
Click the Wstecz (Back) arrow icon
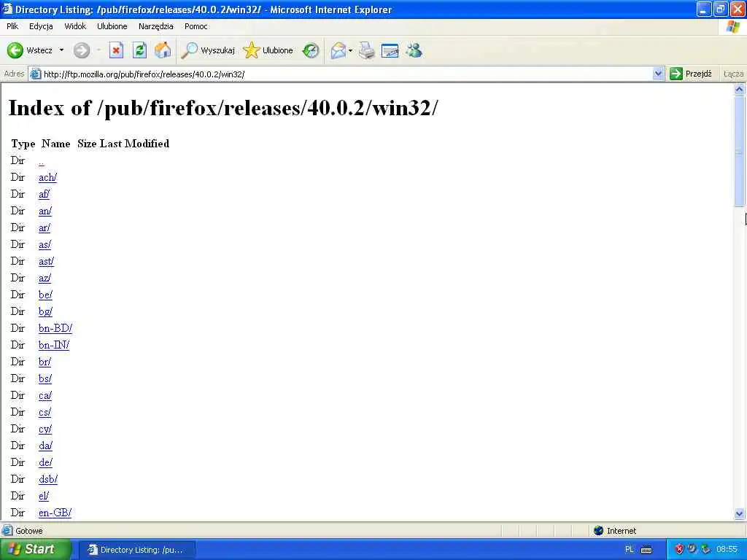tap(15, 50)
